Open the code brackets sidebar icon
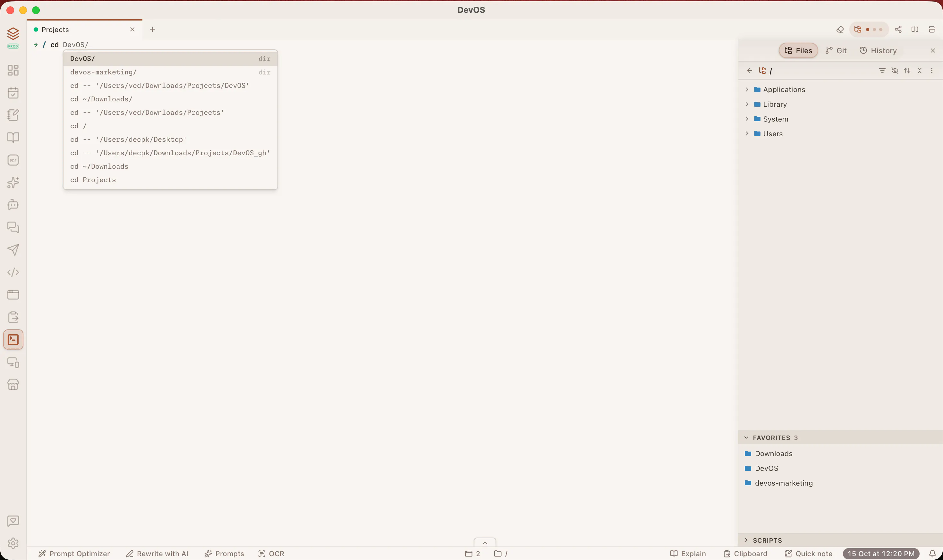The height and width of the screenshot is (560, 943). pos(13,272)
